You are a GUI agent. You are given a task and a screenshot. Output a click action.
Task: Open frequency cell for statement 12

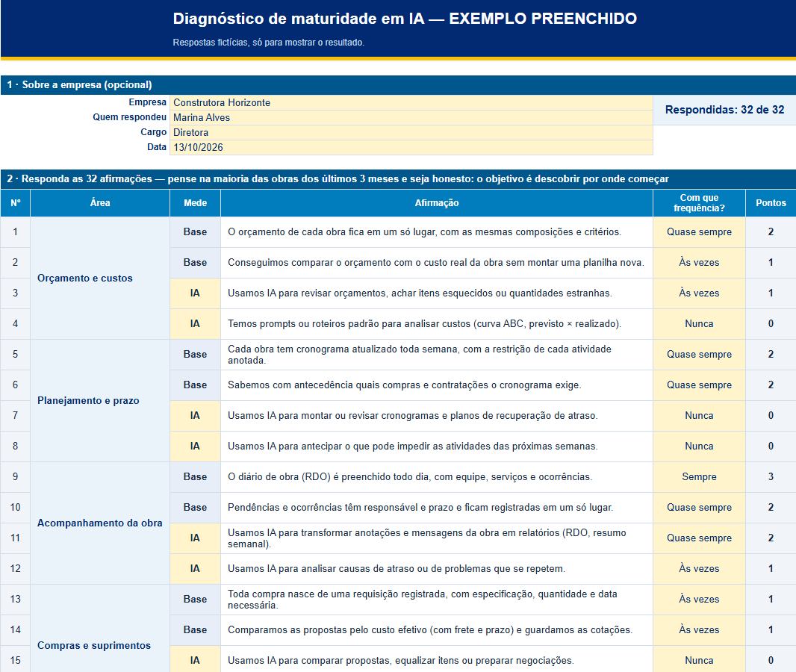click(699, 568)
